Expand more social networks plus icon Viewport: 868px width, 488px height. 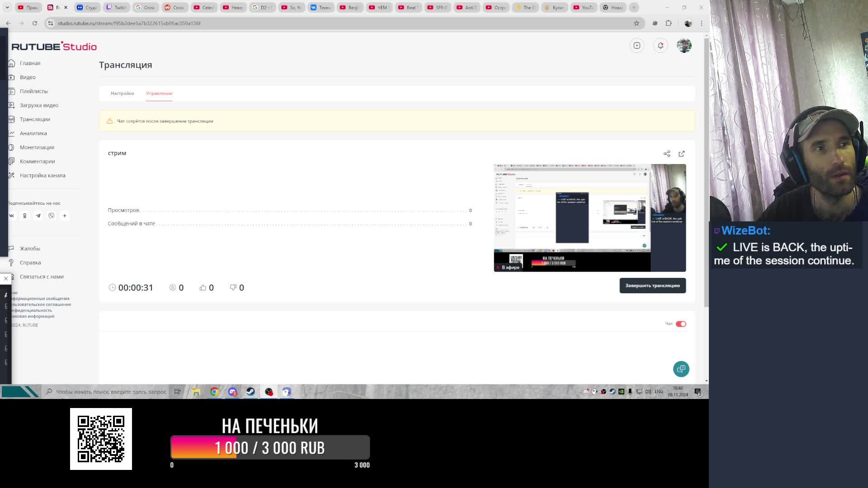pos(65,216)
